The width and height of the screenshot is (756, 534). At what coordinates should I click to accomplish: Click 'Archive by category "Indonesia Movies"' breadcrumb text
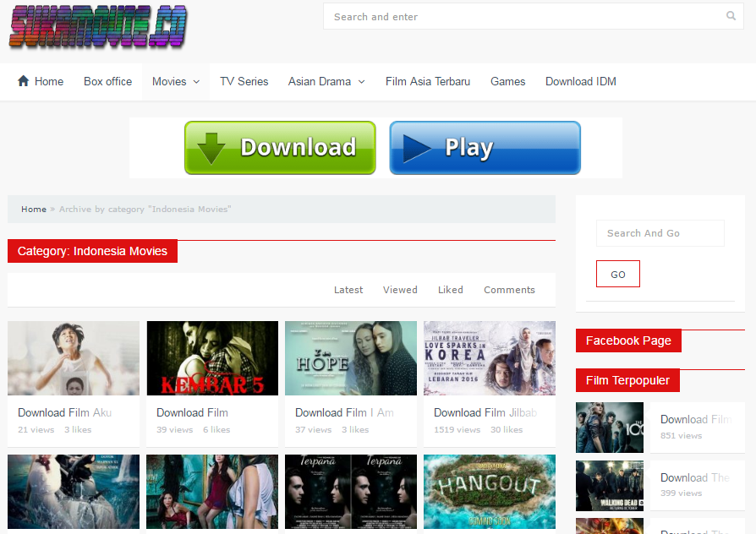coord(145,210)
